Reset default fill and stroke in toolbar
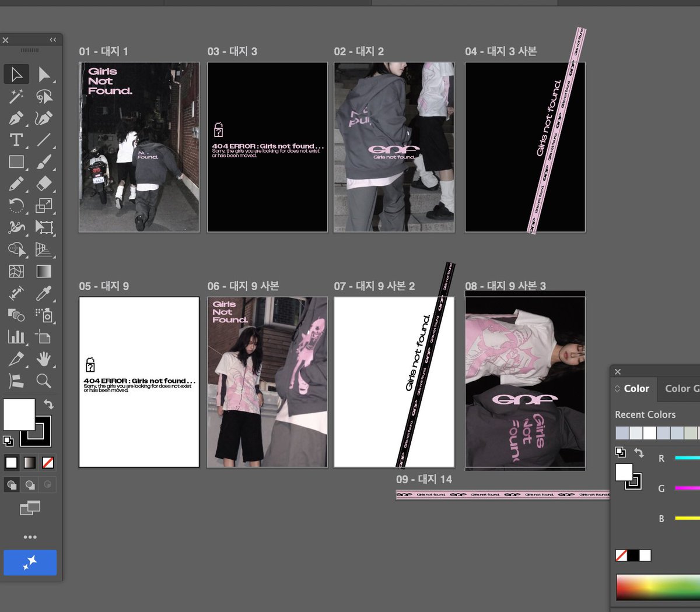 point(8,441)
